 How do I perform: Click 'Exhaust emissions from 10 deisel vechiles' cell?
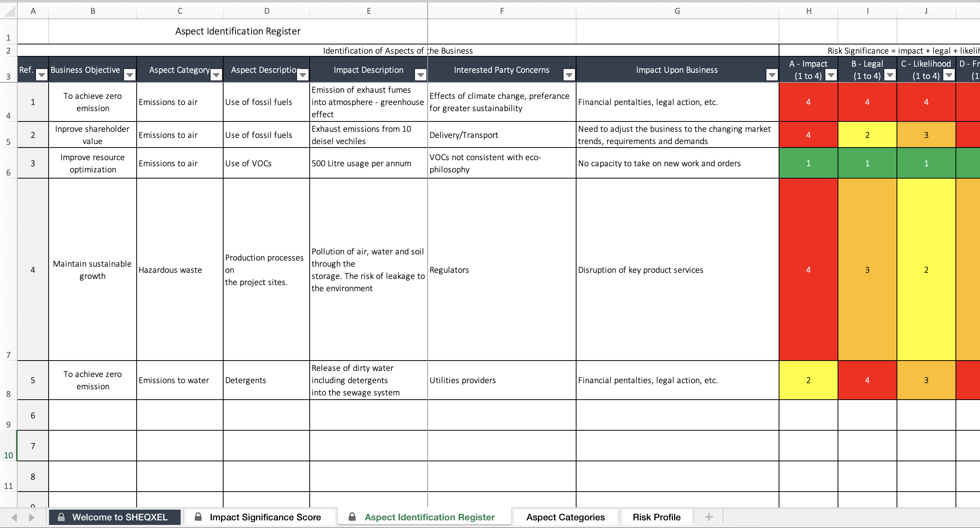[369, 135]
